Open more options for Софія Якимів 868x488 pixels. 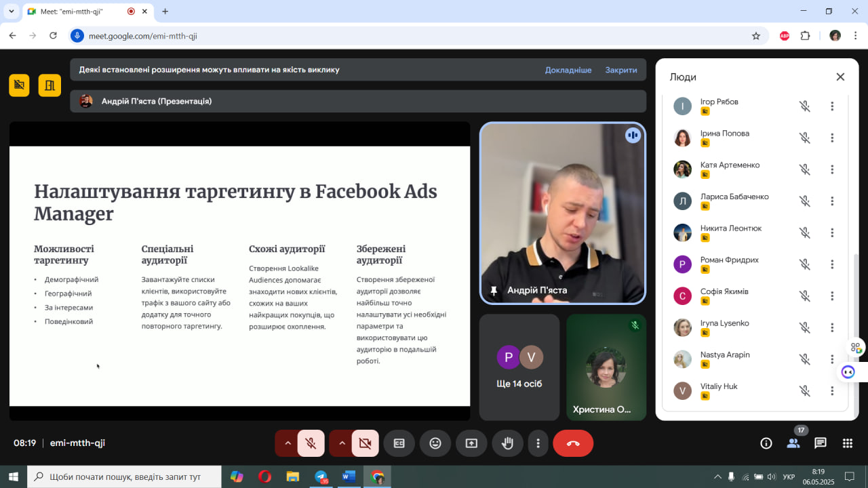(832, 296)
